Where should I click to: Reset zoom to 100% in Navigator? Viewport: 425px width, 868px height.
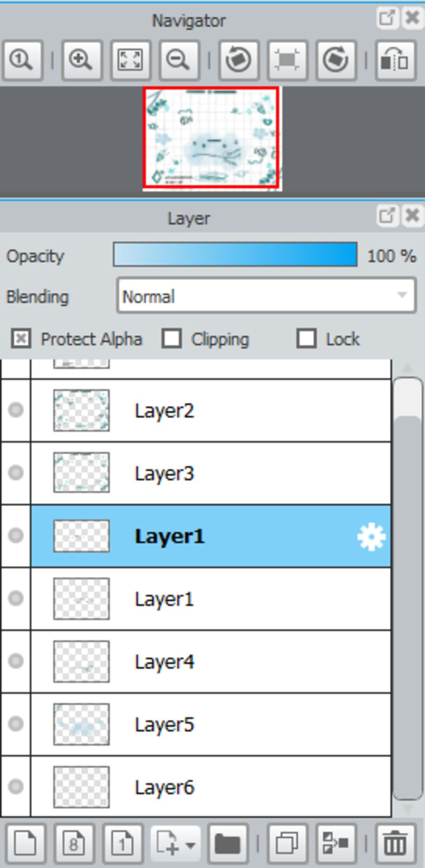coord(22,60)
